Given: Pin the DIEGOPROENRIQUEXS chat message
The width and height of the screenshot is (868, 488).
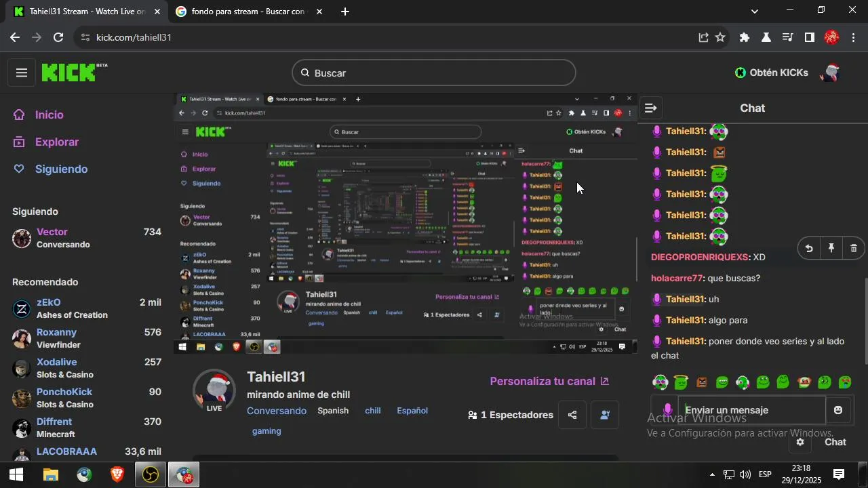Looking at the screenshot, I should [x=831, y=248].
